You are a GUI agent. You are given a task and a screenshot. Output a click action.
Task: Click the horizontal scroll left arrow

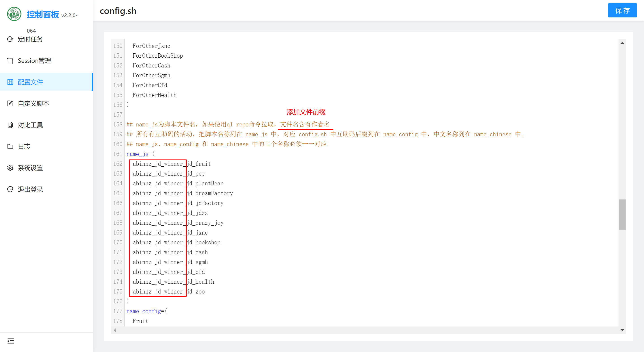(115, 330)
